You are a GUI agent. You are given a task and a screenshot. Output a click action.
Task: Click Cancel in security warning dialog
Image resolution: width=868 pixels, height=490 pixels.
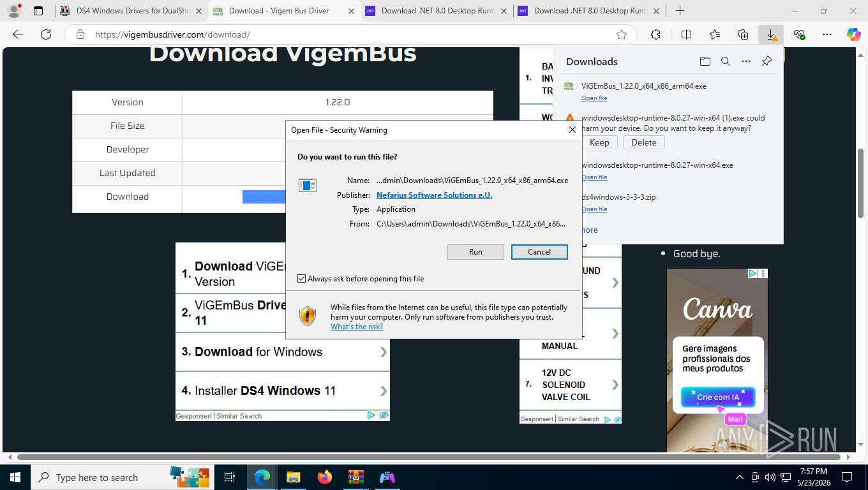pos(539,252)
